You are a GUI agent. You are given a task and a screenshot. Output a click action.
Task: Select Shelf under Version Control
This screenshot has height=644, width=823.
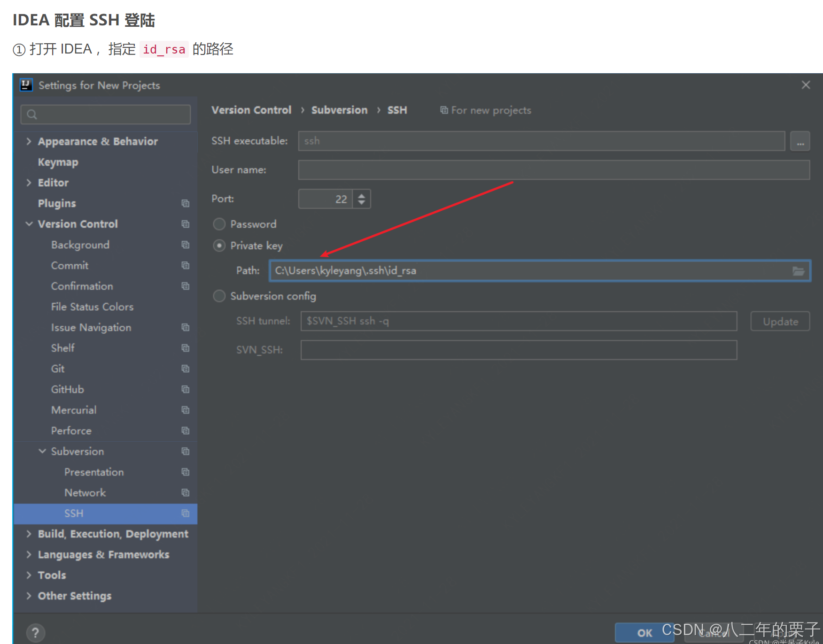[x=63, y=348]
